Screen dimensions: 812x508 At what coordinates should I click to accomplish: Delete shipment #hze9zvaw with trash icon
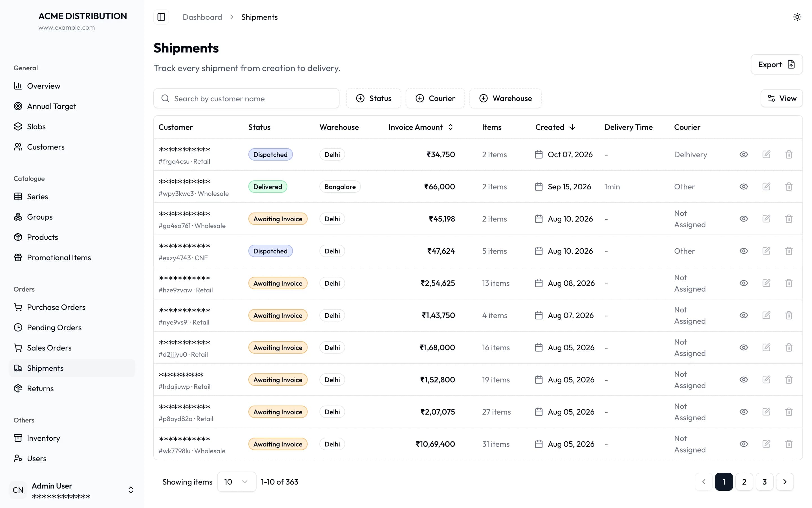click(x=789, y=283)
